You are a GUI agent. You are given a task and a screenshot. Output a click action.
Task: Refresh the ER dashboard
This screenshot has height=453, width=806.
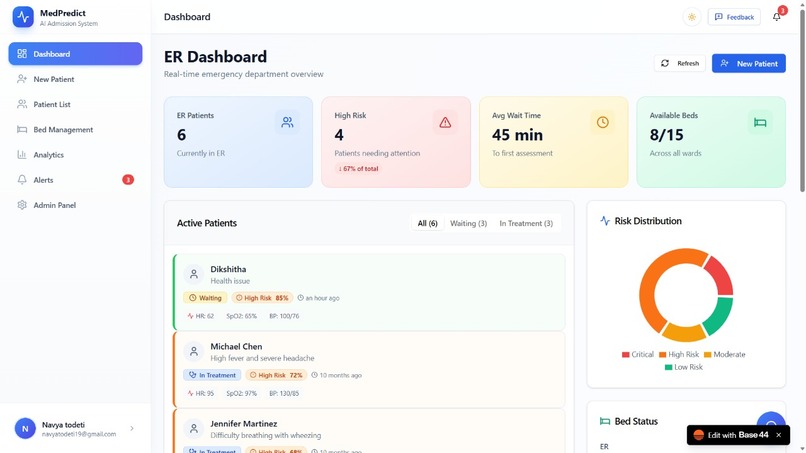(680, 63)
